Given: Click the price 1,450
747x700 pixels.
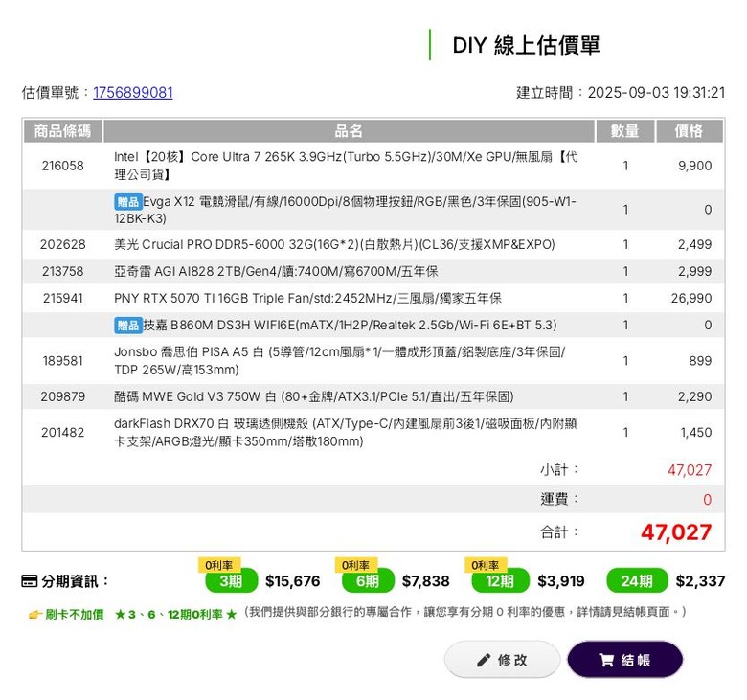Looking at the screenshot, I should coord(696,432).
